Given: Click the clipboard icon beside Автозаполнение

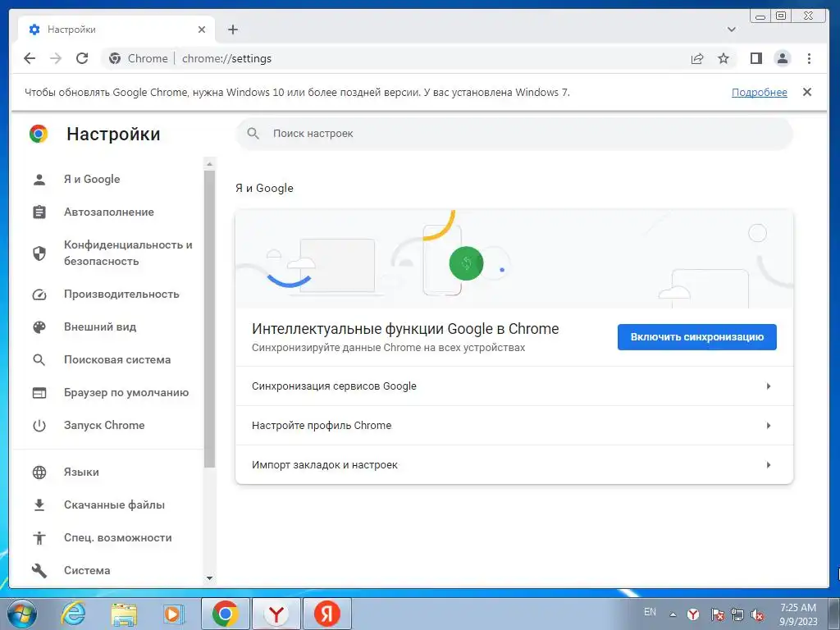Looking at the screenshot, I should pos(39,212).
